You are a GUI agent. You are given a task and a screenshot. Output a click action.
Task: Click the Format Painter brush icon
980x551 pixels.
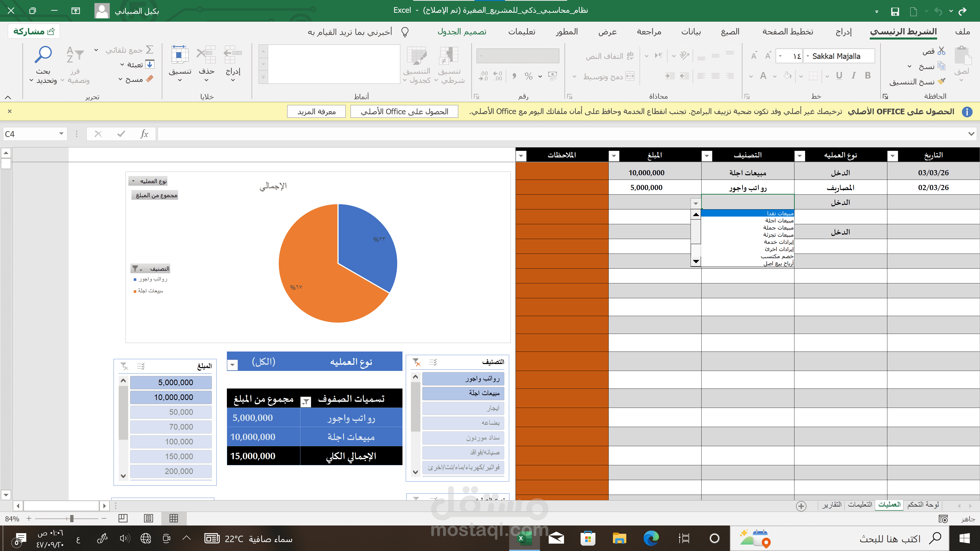tap(941, 82)
